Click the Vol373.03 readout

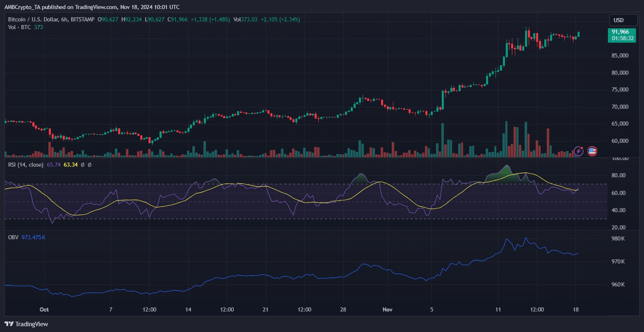click(245, 19)
